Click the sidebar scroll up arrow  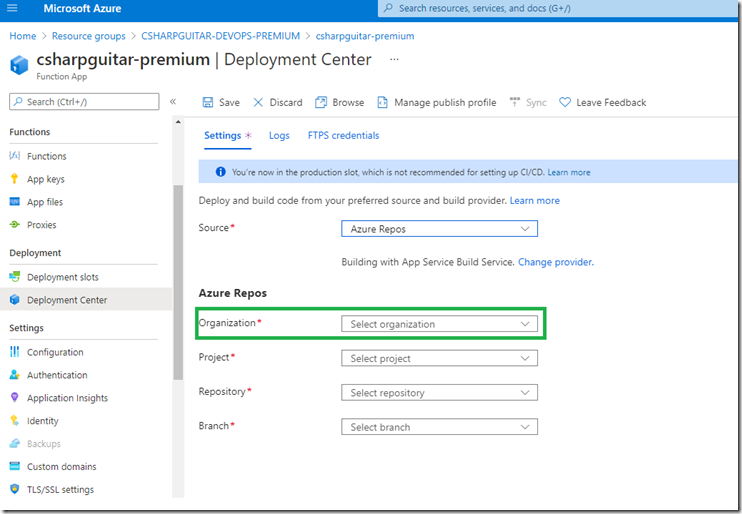(178, 122)
